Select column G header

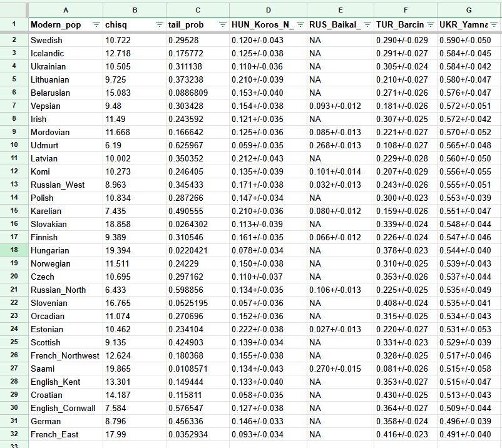[469, 10]
